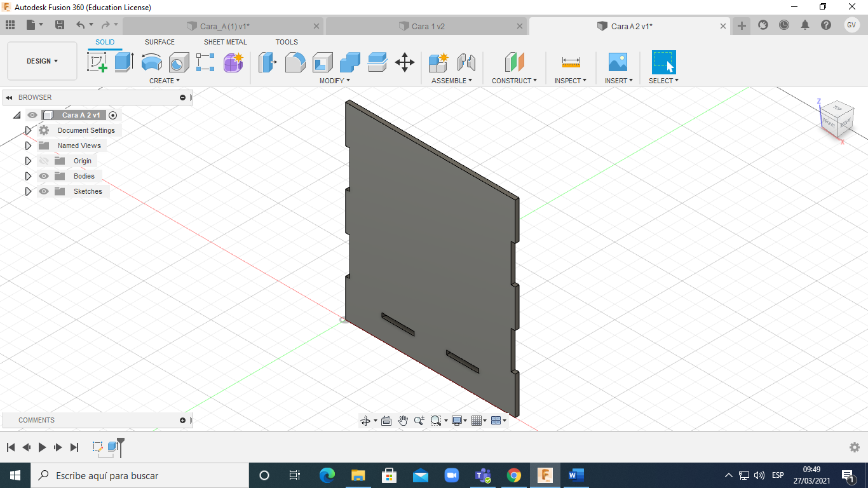Toggle visibility of Cara A 2 v1 component

pos(32,115)
